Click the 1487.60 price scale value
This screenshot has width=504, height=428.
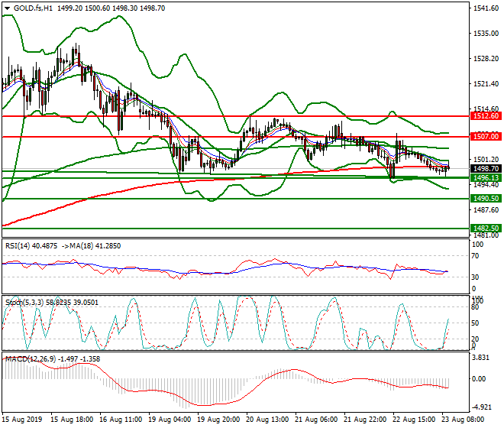pyautogui.click(x=486, y=210)
